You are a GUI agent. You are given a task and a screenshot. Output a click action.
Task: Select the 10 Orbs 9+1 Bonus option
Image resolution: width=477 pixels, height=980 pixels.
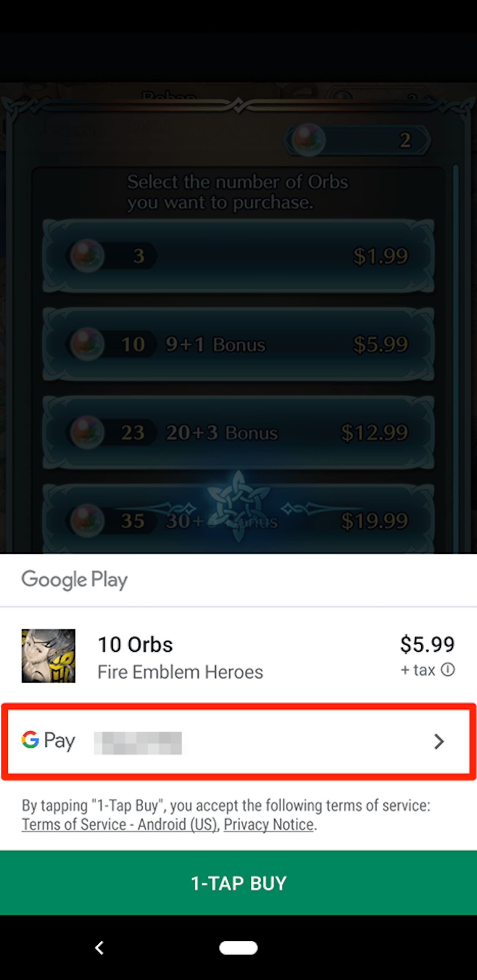238,344
